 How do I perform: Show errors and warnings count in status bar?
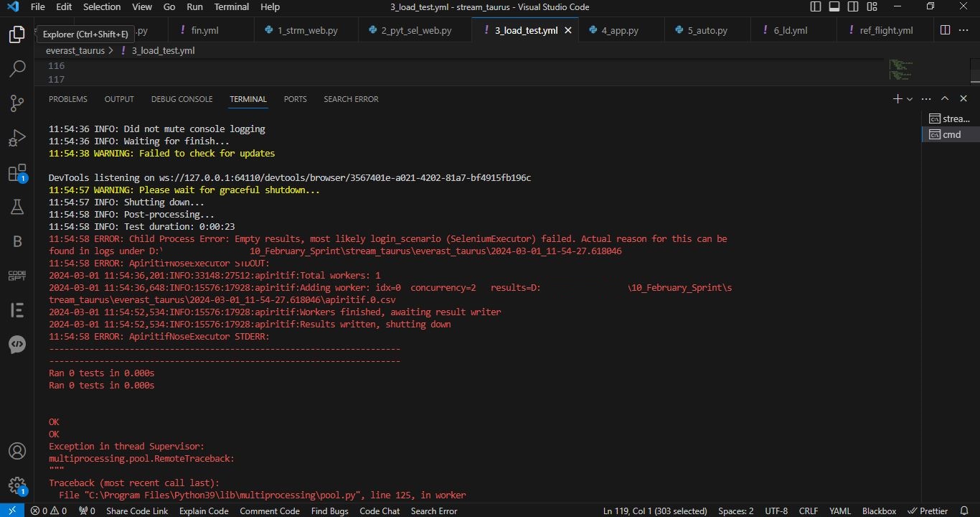tap(49, 511)
